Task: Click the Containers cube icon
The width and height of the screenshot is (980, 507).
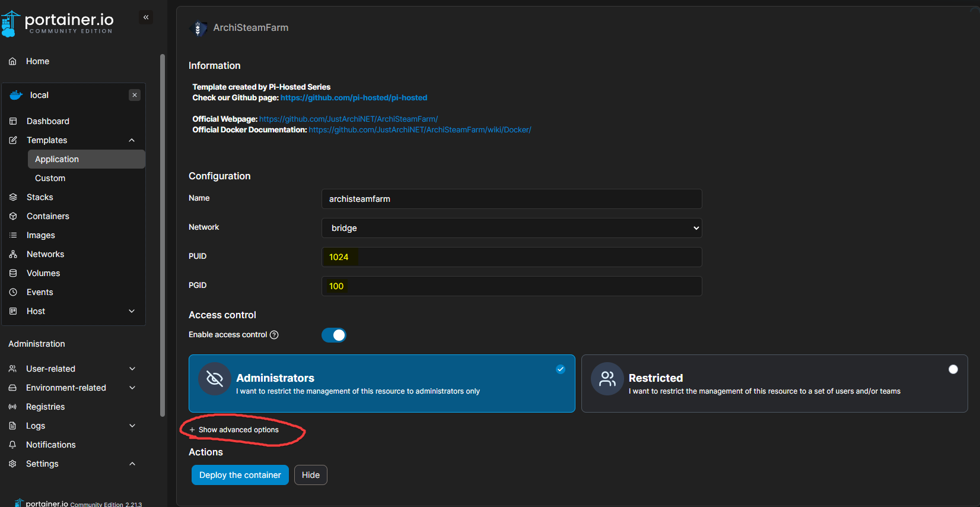Action: [x=13, y=216]
